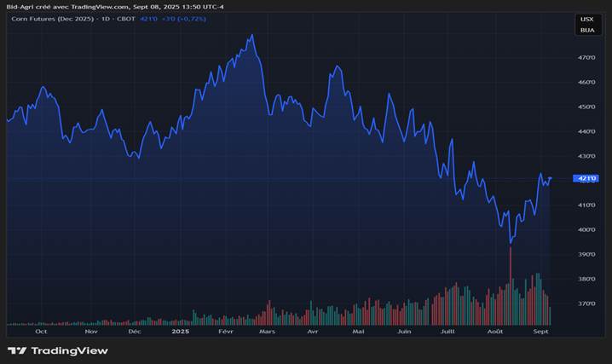The width and height of the screenshot is (612, 364).
Task: Click the 2025 year marker on time axis
Action: click(x=180, y=331)
